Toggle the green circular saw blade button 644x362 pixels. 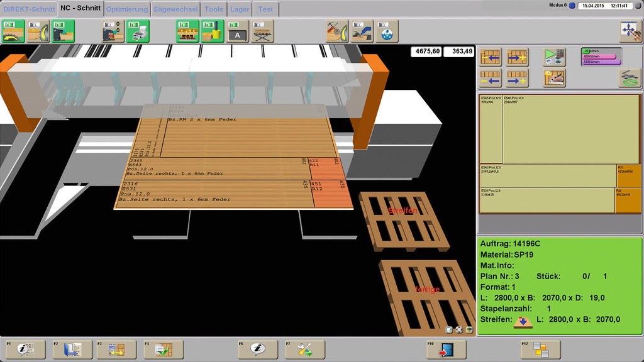pos(13,31)
